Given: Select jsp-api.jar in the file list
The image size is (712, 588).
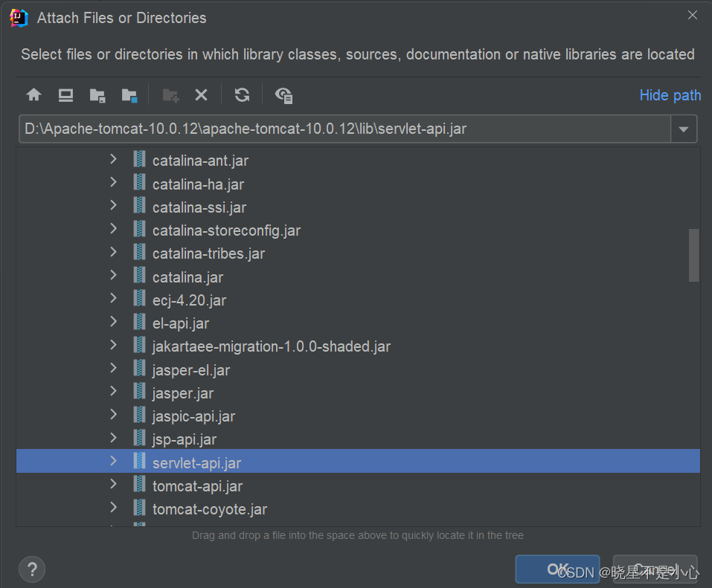Looking at the screenshot, I should coord(185,439).
